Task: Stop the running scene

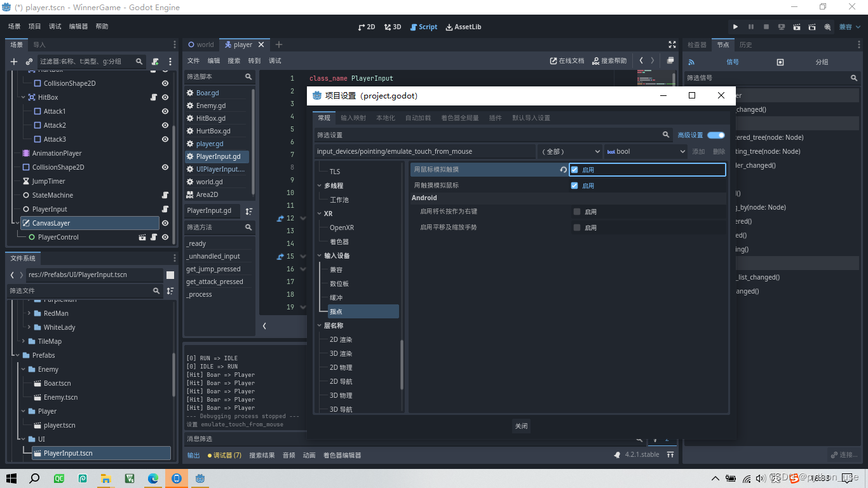Action: click(766, 27)
